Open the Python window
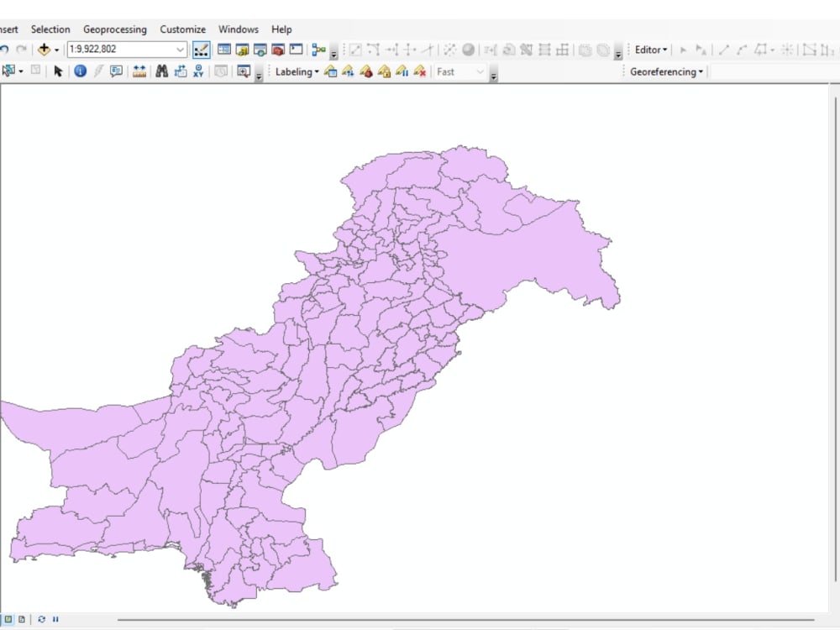The height and width of the screenshot is (630, 840). (296, 50)
